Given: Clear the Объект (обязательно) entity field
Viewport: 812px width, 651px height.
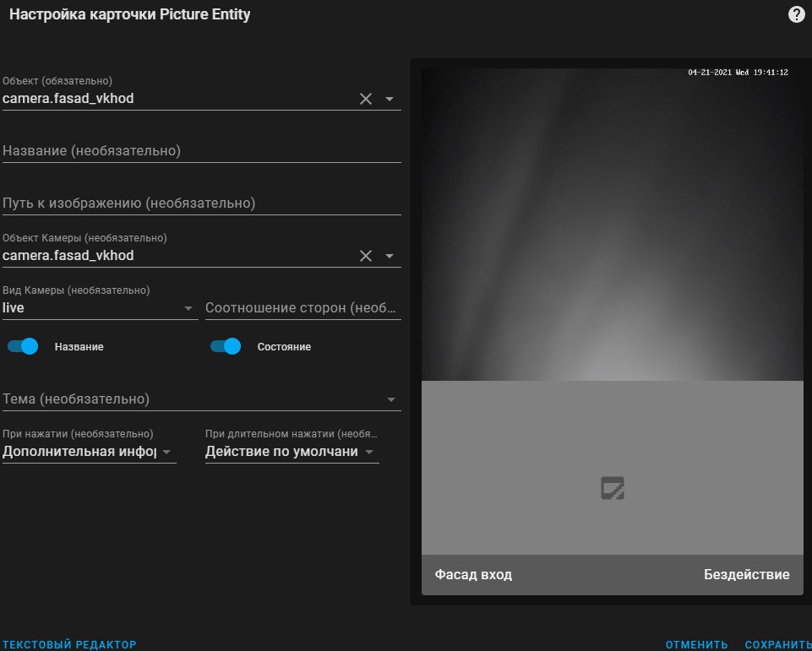Looking at the screenshot, I should pos(366,99).
